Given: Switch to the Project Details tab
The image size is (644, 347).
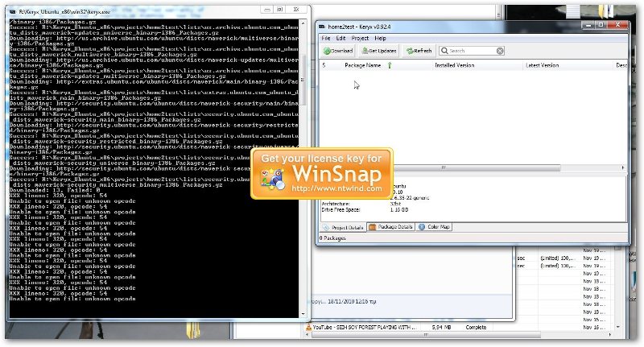Looking at the screenshot, I should coord(344,228).
